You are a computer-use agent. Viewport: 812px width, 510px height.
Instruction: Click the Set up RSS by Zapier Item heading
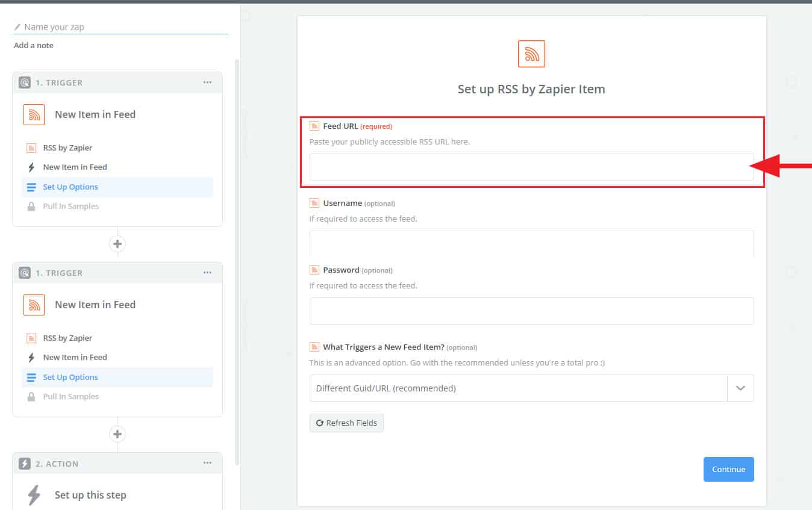point(531,89)
